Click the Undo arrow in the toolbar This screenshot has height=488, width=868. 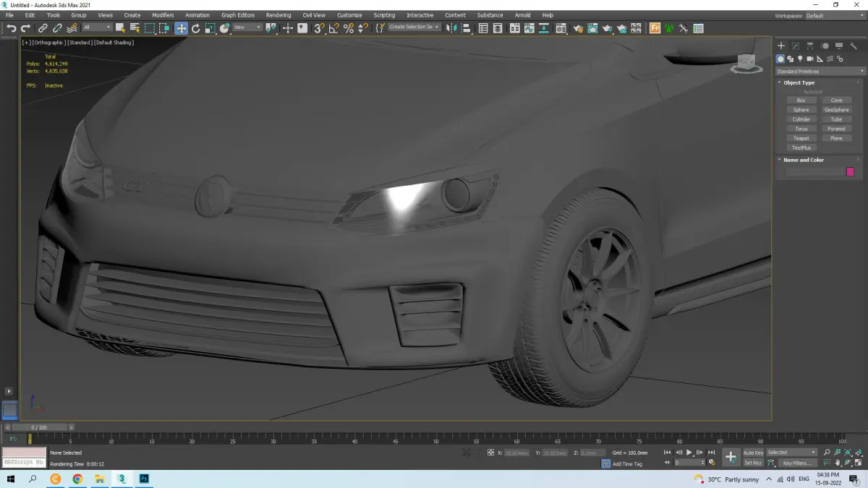pos(11,28)
